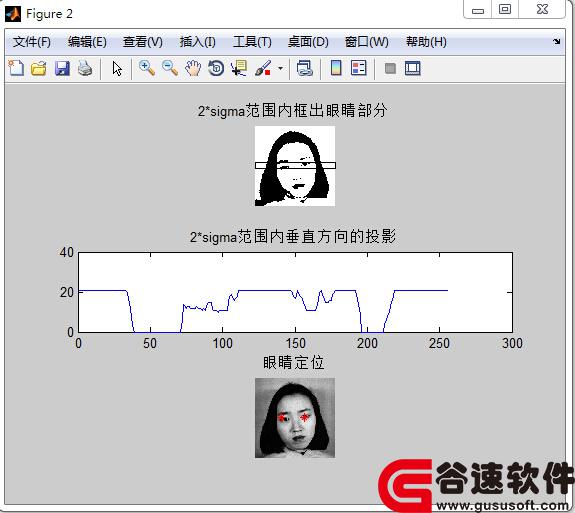Click the Hide Plot Tools icon
This screenshot has height=513, width=575.
(390, 69)
